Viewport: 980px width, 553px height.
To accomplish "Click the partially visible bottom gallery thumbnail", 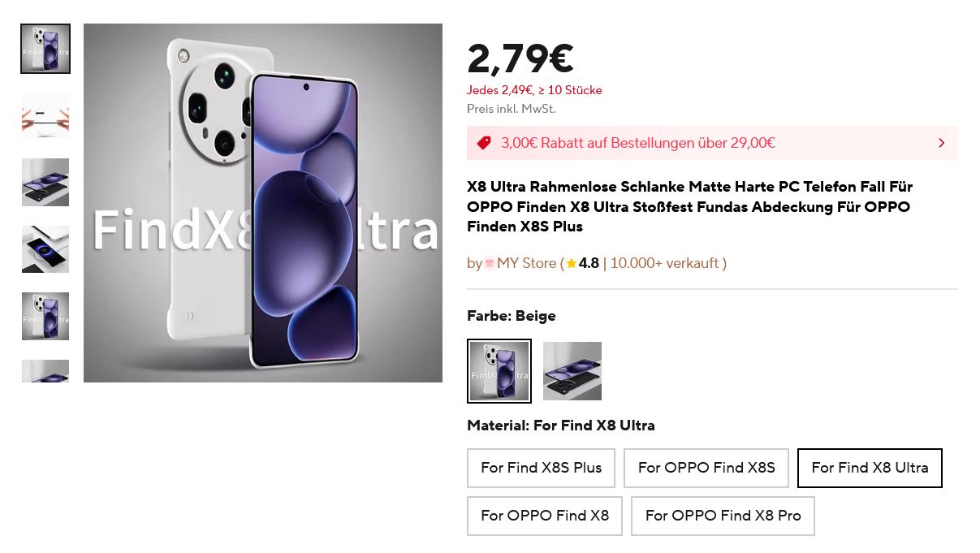I will [x=45, y=371].
